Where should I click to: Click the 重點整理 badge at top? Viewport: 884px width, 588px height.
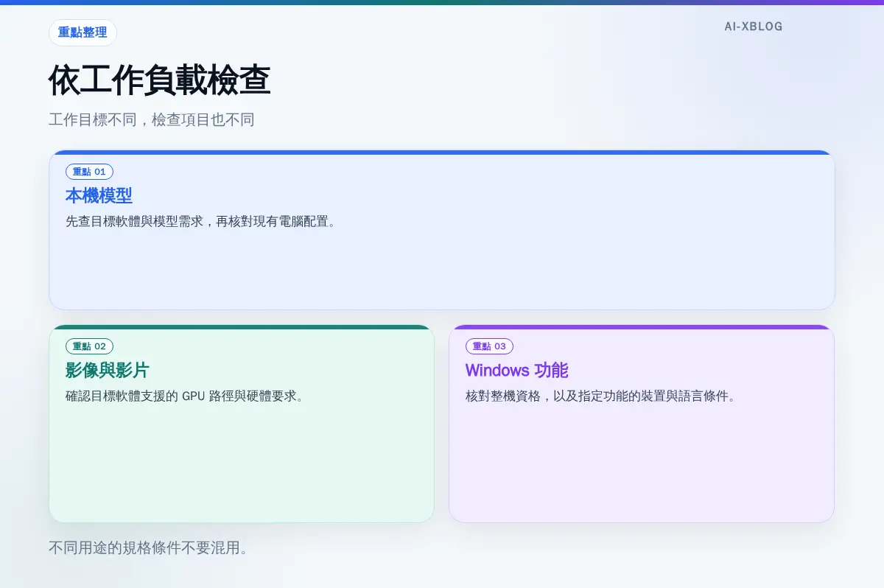point(83,32)
